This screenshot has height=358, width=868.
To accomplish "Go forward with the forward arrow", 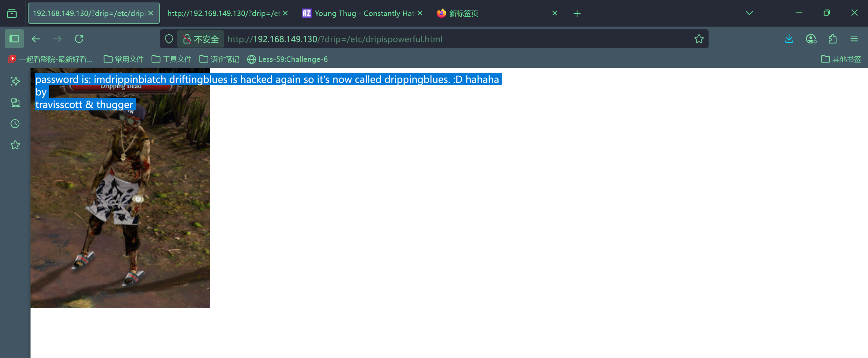I will [x=57, y=39].
